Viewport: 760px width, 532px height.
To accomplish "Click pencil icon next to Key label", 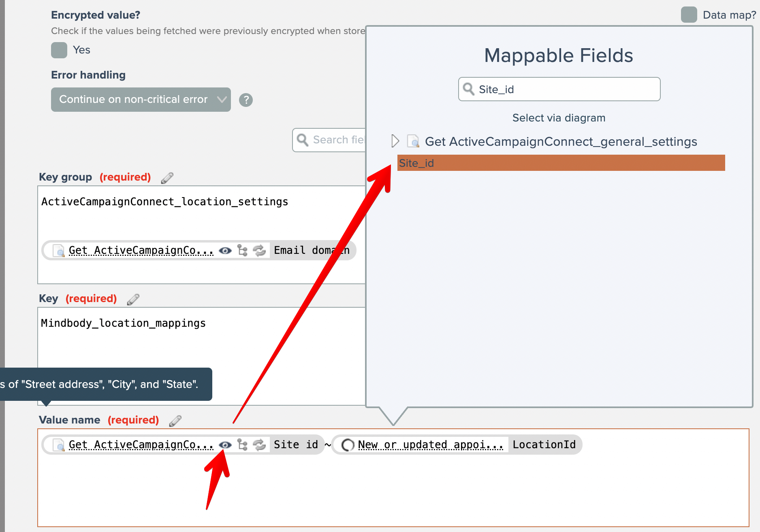I will [x=133, y=299].
